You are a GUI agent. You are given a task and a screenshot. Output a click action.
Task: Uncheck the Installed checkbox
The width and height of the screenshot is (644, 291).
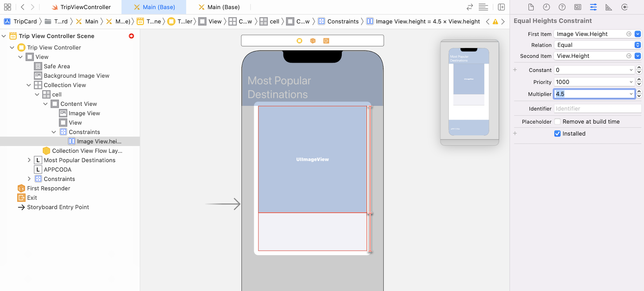click(557, 134)
